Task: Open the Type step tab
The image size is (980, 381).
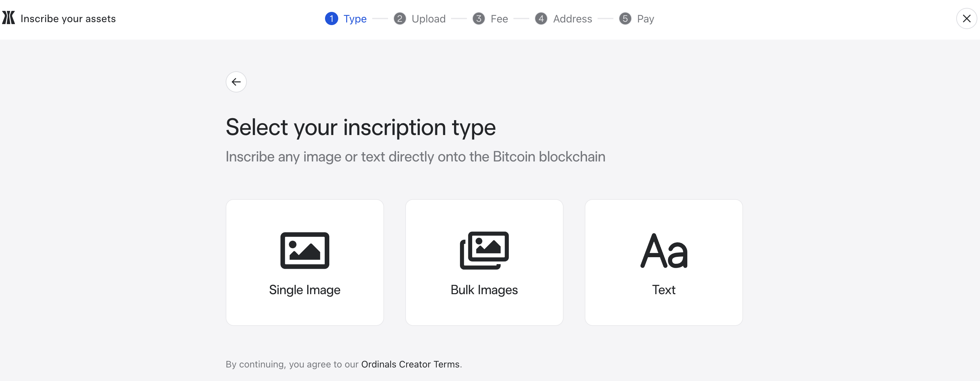Action: point(355,19)
